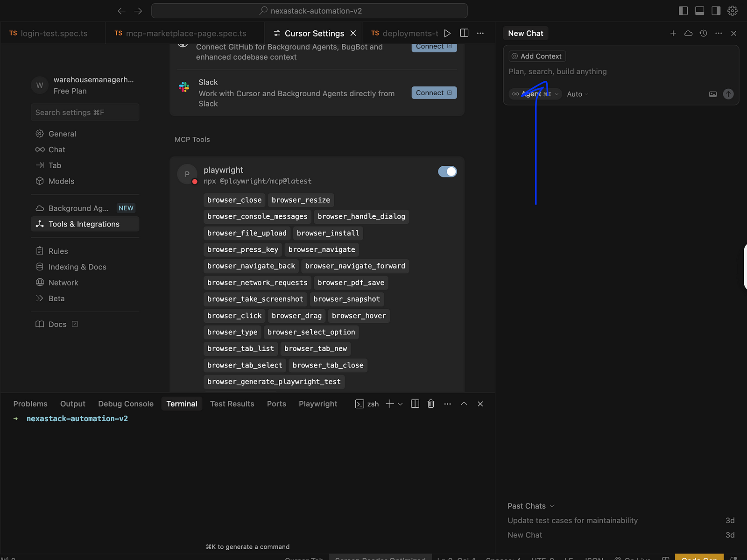Add a new terminal with plus icon
This screenshot has height=560, width=747.
(390, 404)
